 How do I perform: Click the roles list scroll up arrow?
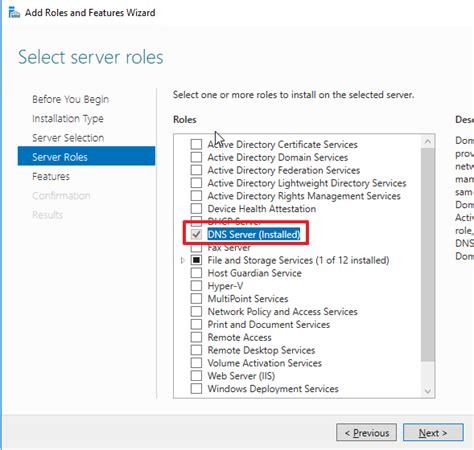point(428,142)
